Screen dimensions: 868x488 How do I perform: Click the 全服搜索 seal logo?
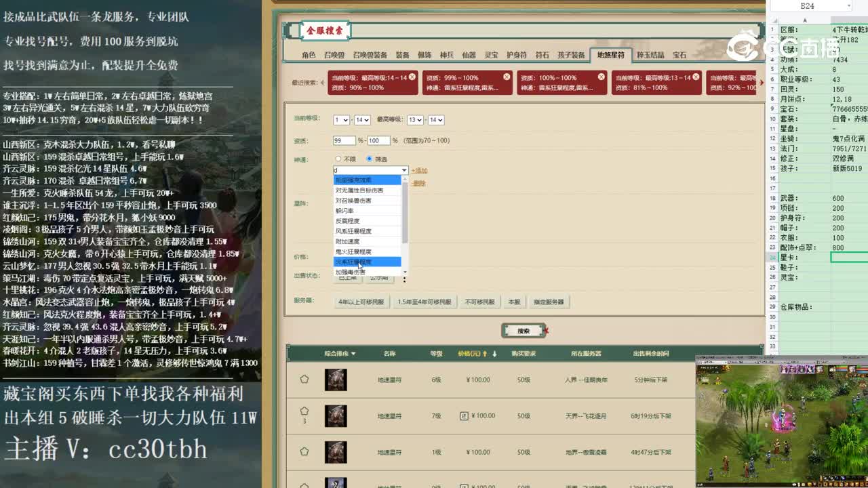tap(324, 30)
